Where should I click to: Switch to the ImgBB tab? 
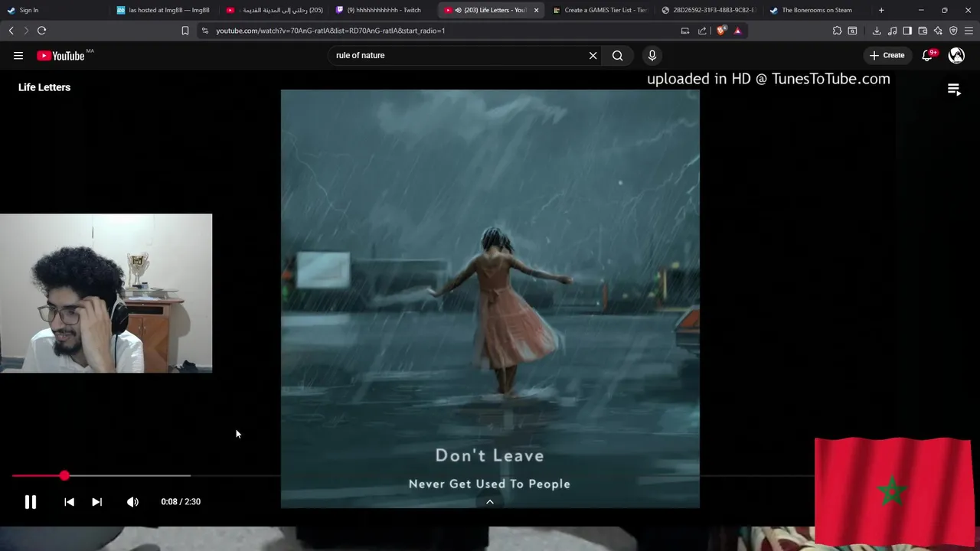tap(163, 10)
